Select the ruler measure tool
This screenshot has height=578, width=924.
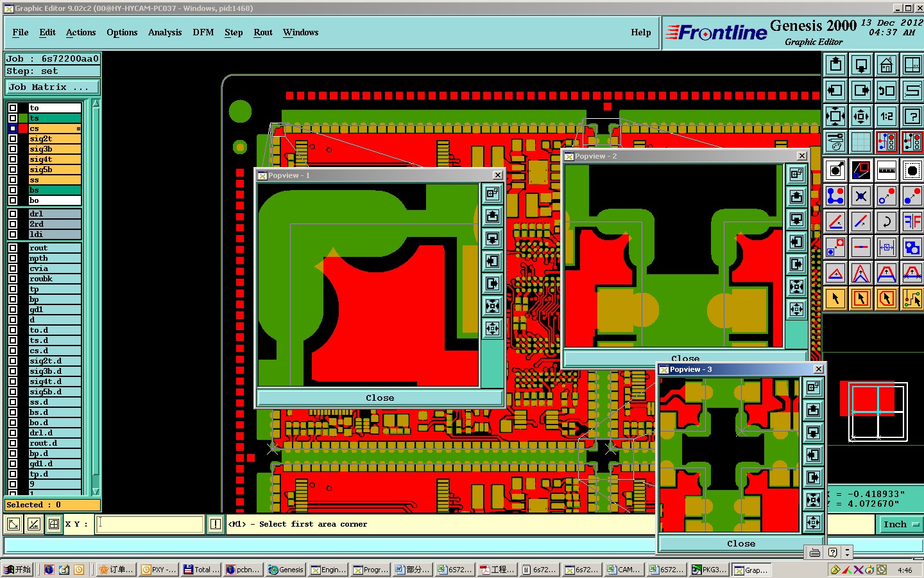[x=887, y=170]
